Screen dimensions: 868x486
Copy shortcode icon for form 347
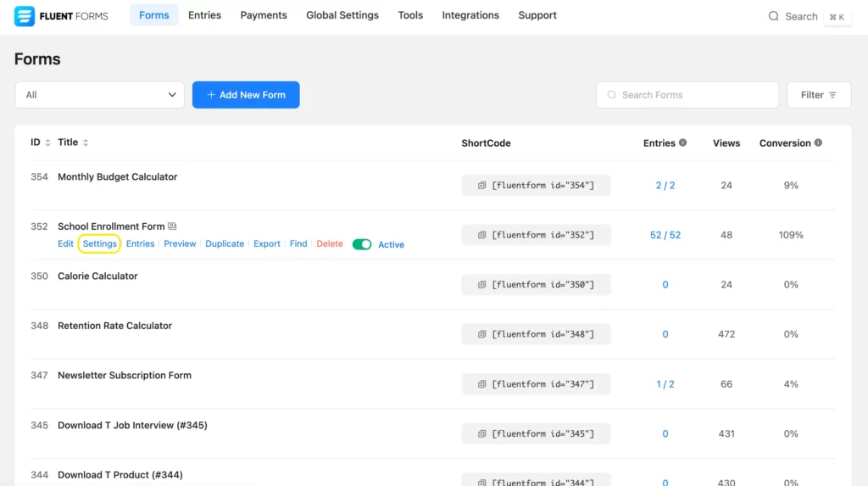481,384
